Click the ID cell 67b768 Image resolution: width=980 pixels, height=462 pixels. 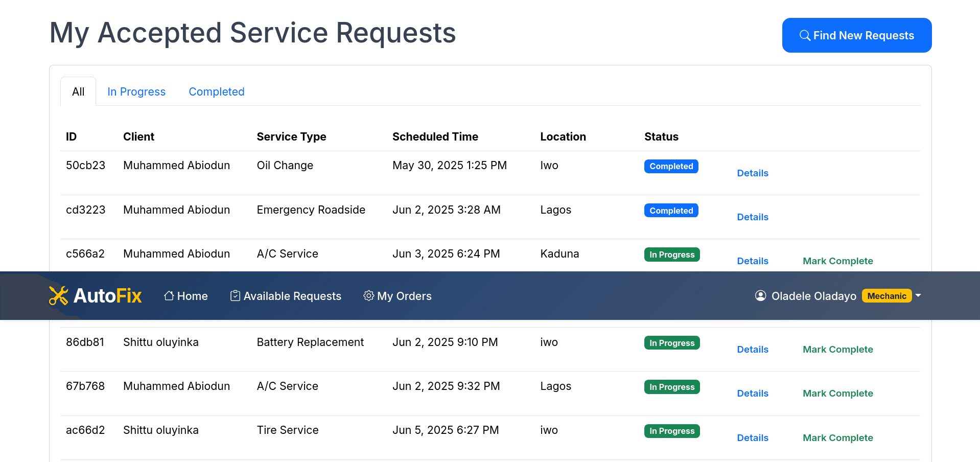pyautogui.click(x=85, y=386)
